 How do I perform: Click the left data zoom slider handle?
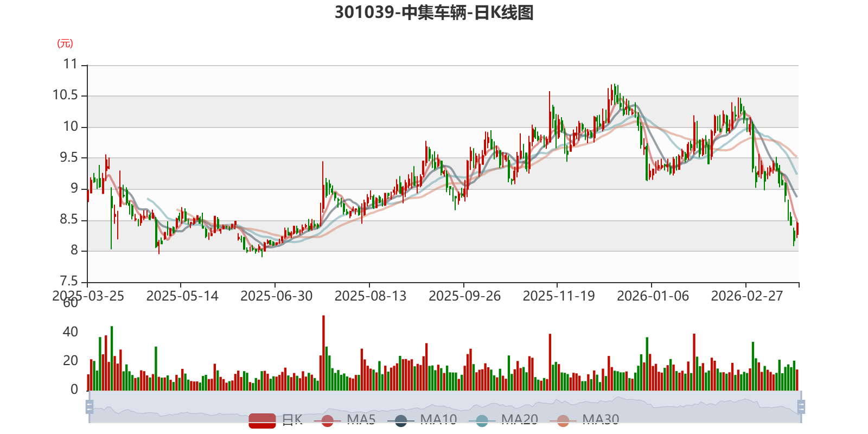click(90, 407)
